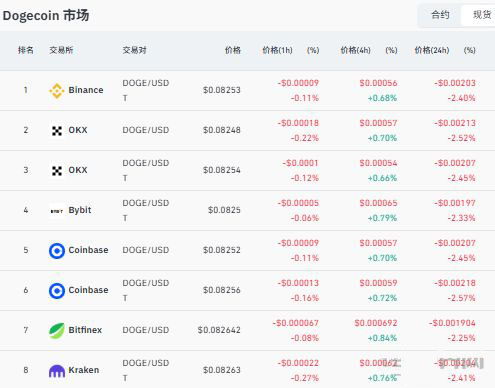Click the Bitfinex leaf logo icon
495x388 pixels.
(57, 330)
